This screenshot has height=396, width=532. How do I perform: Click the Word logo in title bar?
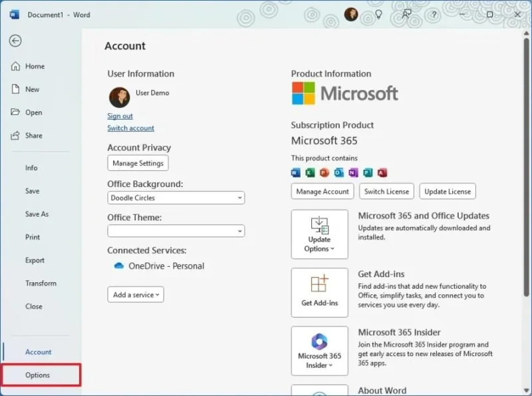14,15
